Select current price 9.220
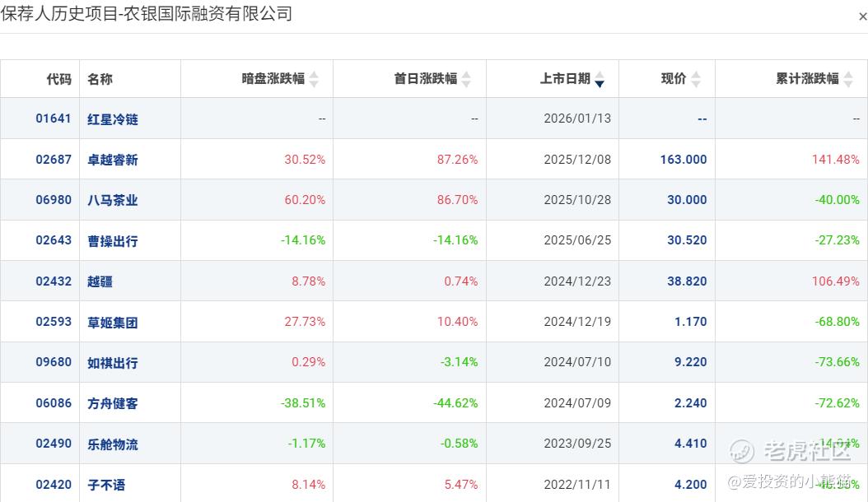 (691, 362)
